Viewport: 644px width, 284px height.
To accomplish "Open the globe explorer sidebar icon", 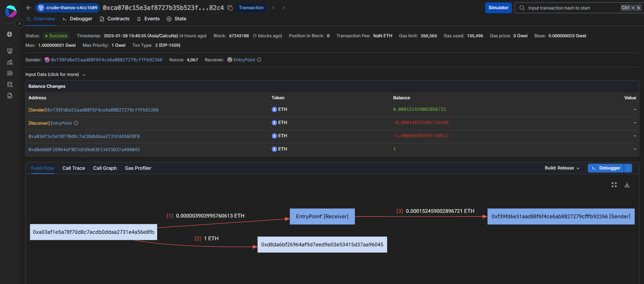I will click(9, 34).
